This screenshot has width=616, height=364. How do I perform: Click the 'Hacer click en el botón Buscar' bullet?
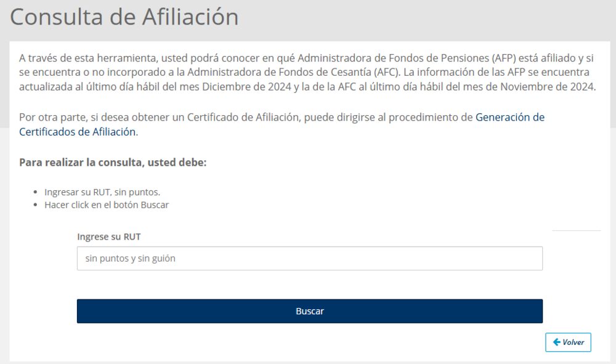pyautogui.click(x=107, y=205)
